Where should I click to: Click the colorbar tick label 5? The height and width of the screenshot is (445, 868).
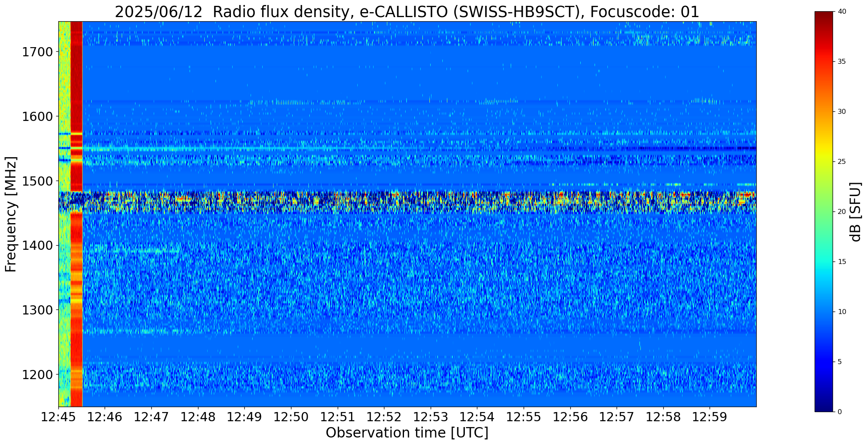(840, 362)
